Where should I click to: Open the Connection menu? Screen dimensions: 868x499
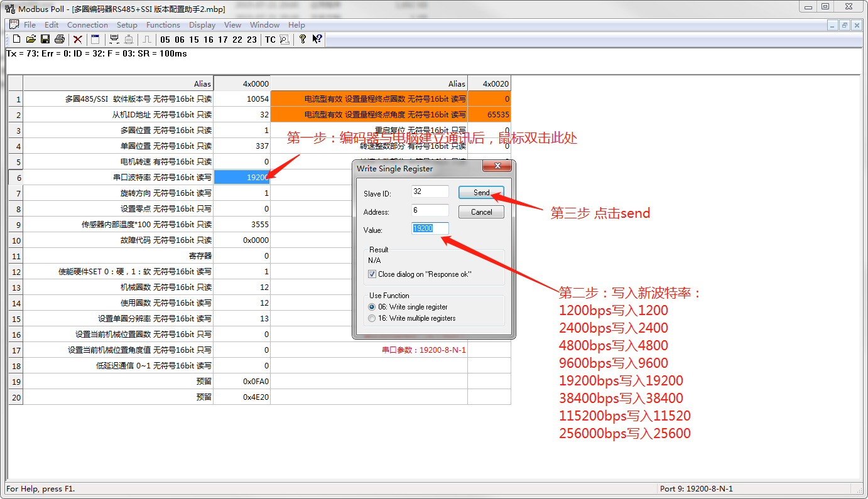click(x=87, y=25)
